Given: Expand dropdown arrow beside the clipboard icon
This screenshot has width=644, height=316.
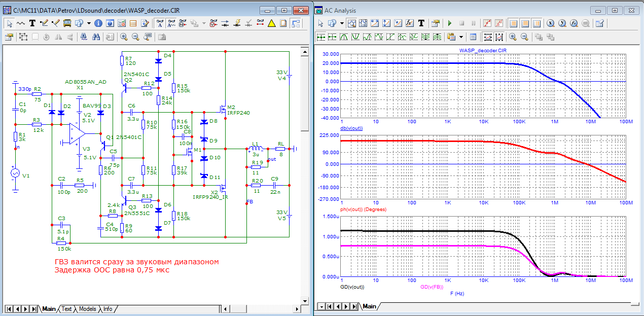Looking at the screenshot, I should [x=461, y=37].
